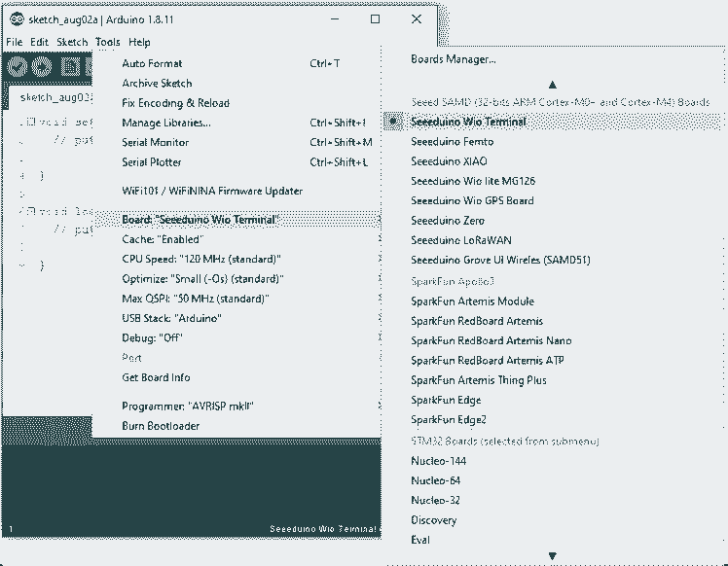Image resolution: width=728 pixels, height=566 pixels.
Task: Select the Eval board
Action: point(552,540)
